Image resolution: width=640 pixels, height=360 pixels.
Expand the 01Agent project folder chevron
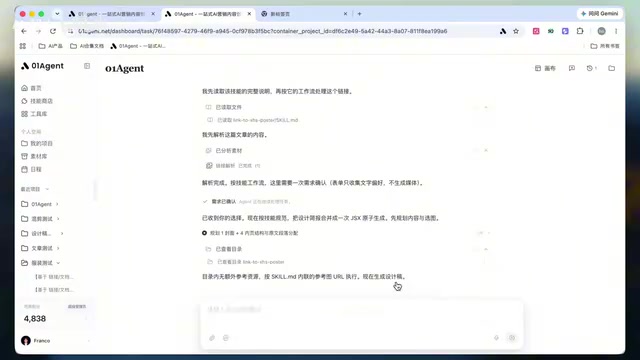57,204
